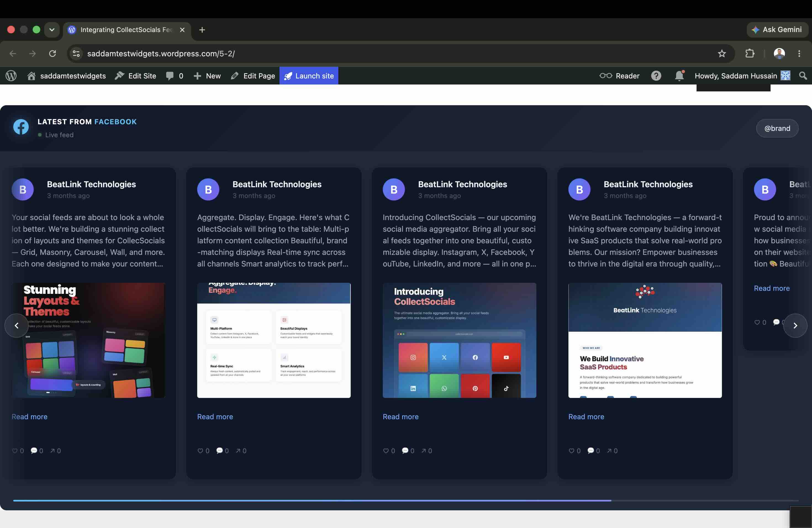This screenshot has width=812, height=528.
Task: Go back with the browser back arrow
Action: (13, 54)
